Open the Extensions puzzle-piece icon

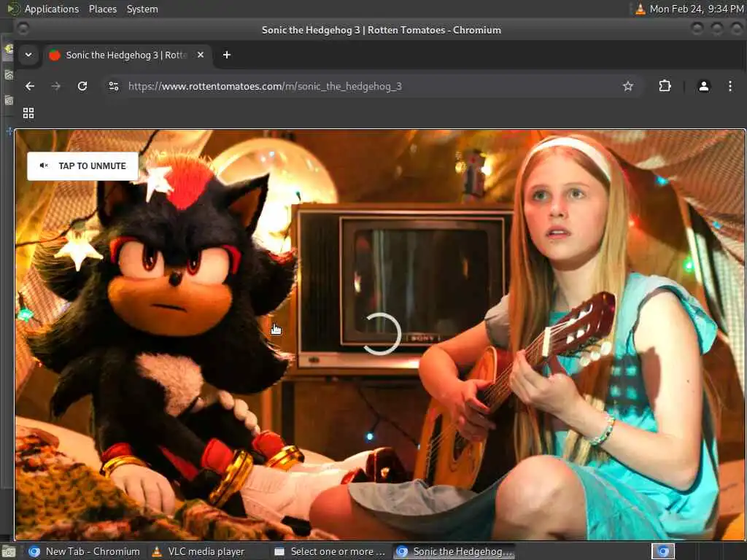pyautogui.click(x=665, y=86)
